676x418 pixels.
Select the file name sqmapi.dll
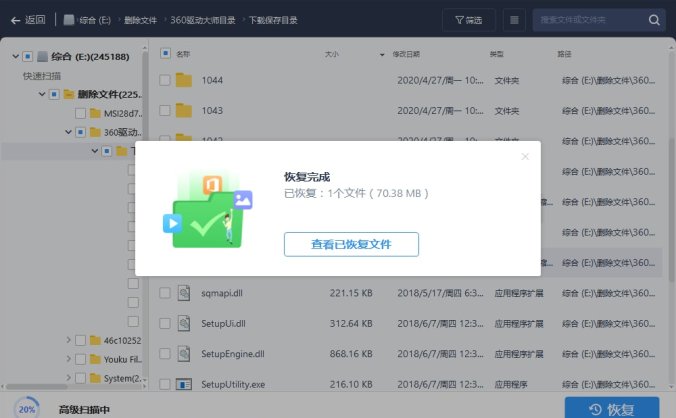pos(222,293)
